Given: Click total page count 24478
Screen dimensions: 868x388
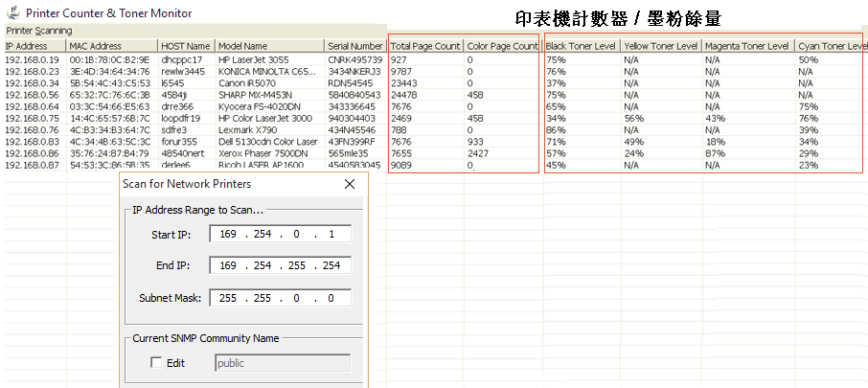Looking at the screenshot, I should pos(403,95).
